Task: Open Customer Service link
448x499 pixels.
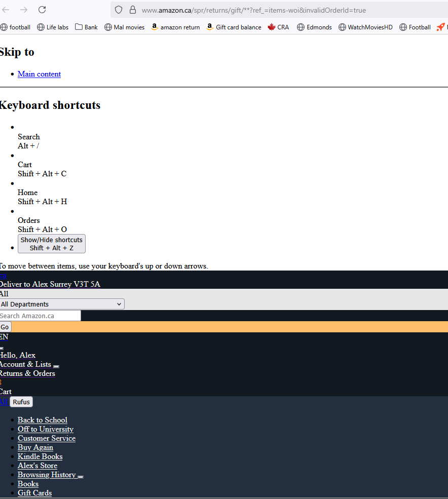Action: pyautogui.click(x=47, y=438)
